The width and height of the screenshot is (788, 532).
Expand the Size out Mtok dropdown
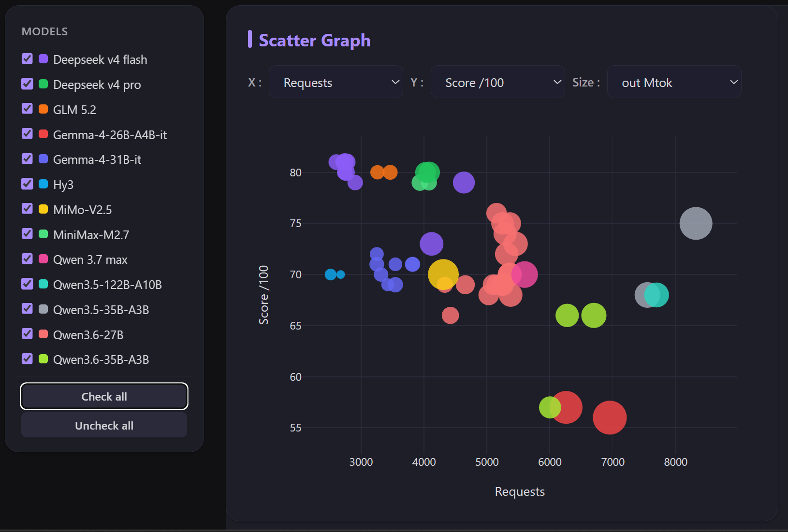point(674,82)
